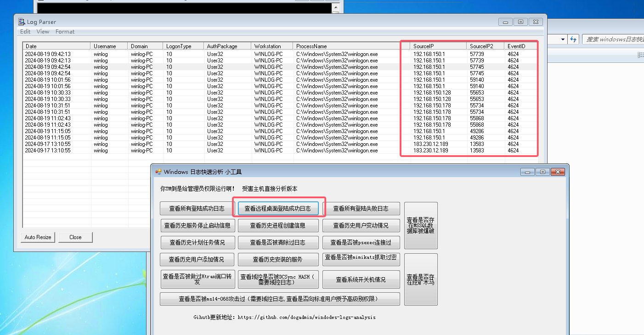Image resolution: width=644 pixels, height=335 pixels.
Task: Click the AuthPackage column header
Action: pyautogui.click(x=228, y=46)
